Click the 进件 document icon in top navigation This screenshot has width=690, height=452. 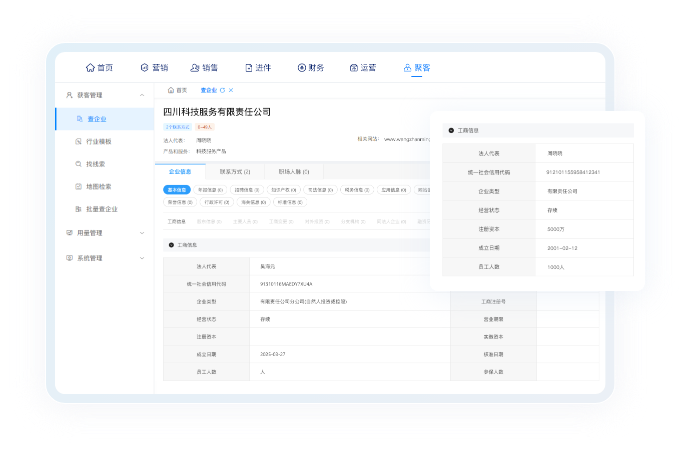point(248,68)
